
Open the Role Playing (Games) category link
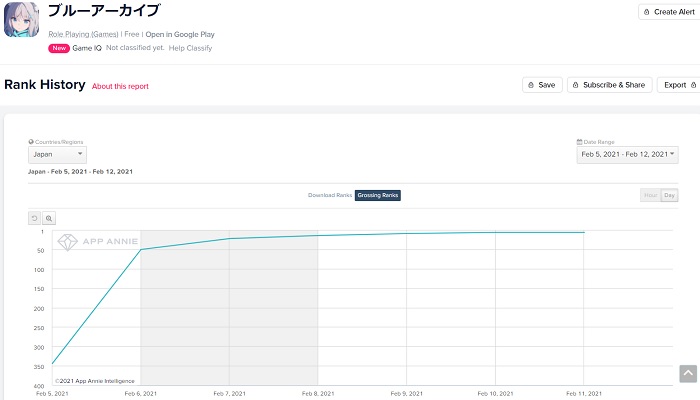[x=83, y=34]
